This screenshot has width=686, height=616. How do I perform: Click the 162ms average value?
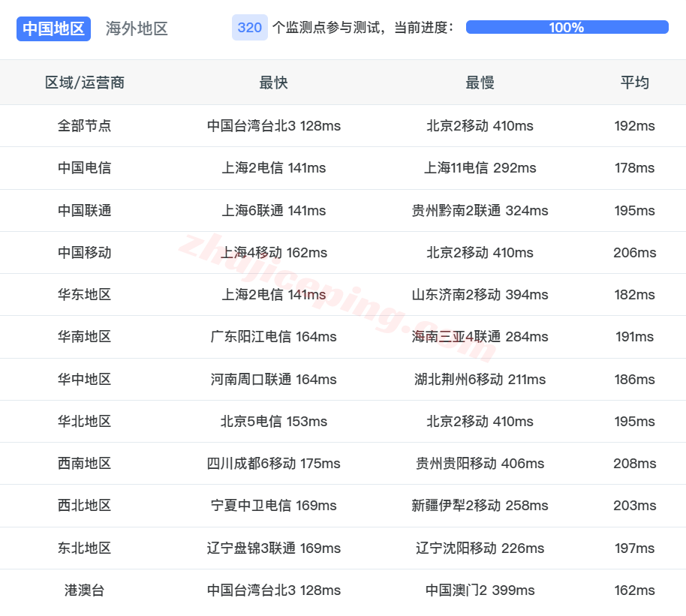click(634, 590)
